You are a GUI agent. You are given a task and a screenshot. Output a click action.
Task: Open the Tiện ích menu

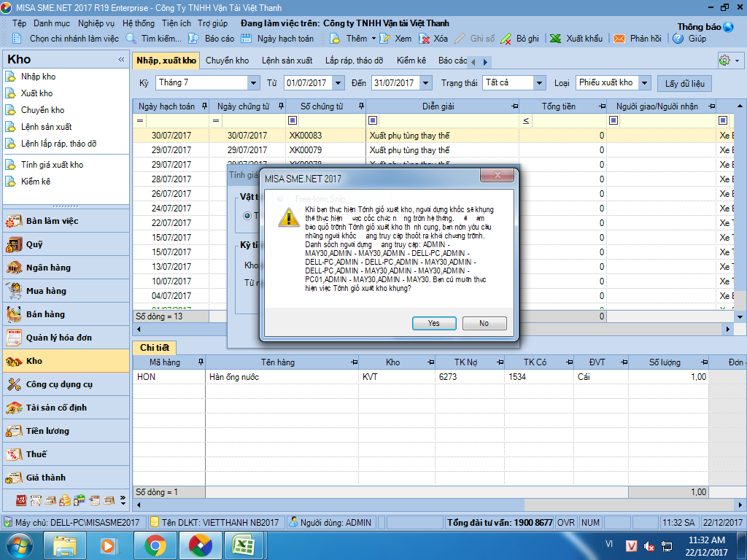[x=177, y=23]
